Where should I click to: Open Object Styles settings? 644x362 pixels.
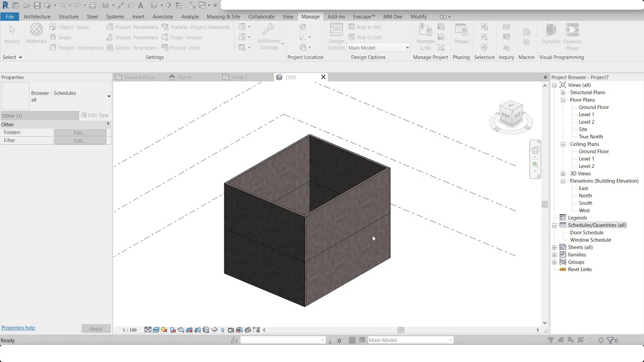[69, 27]
